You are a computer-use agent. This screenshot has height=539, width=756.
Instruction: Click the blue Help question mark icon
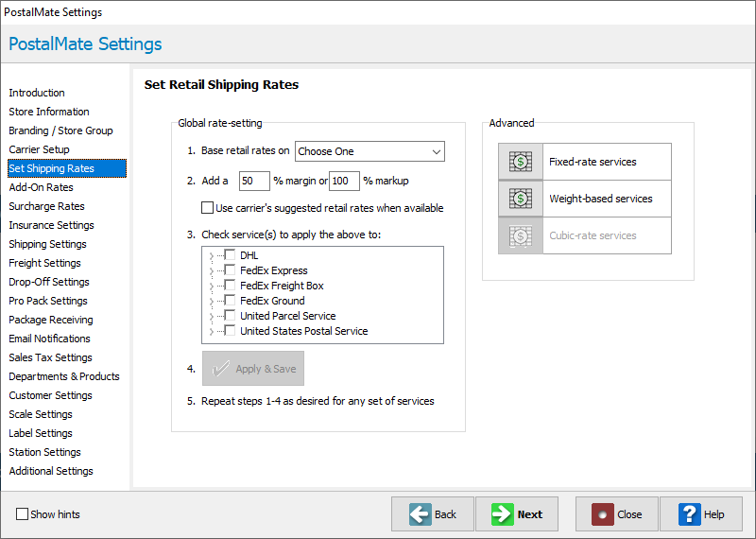[x=690, y=513]
